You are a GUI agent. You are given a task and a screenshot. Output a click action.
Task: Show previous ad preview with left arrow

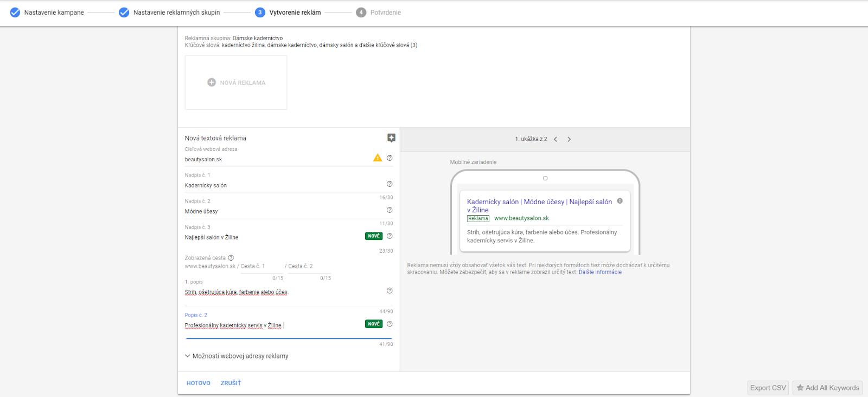(556, 140)
